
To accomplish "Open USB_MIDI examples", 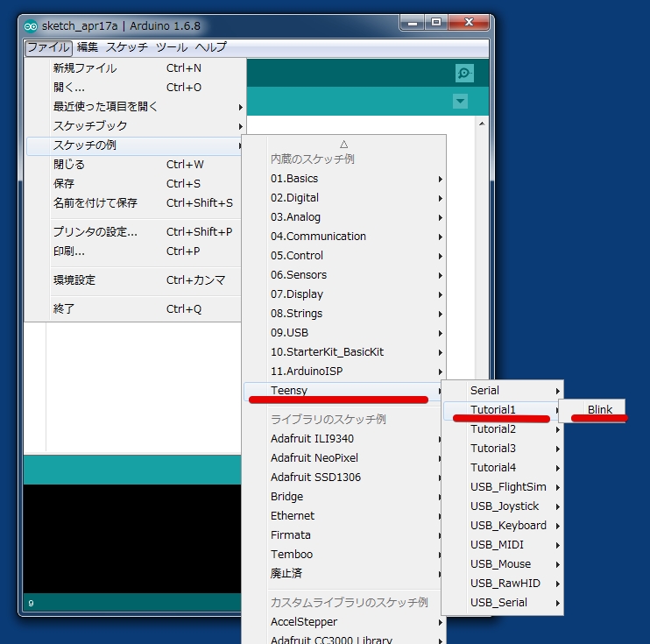I will click(503, 545).
